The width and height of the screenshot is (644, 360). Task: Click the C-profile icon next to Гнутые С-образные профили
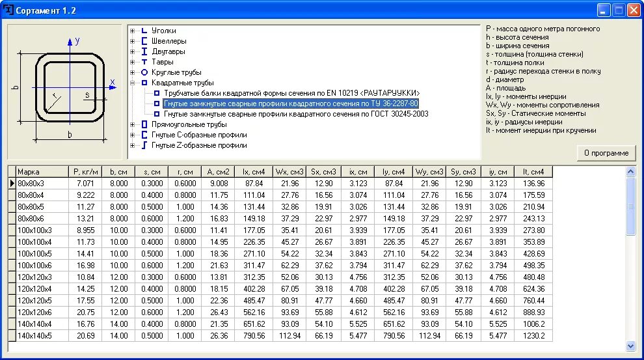(144, 135)
